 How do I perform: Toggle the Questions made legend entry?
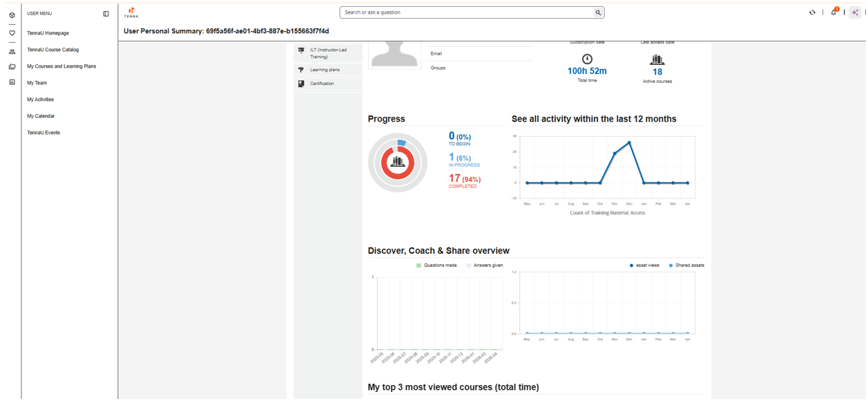click(x=436, y=265)
